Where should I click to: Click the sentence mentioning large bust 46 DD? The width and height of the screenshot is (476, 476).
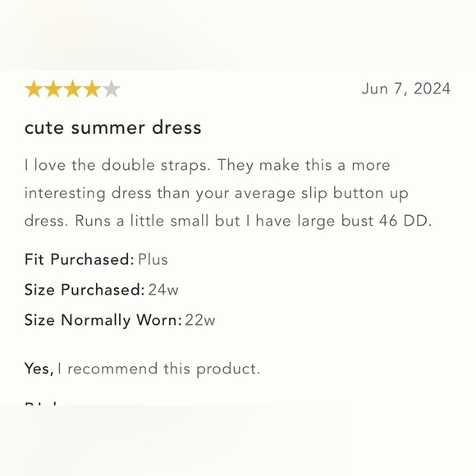(253, 221)
